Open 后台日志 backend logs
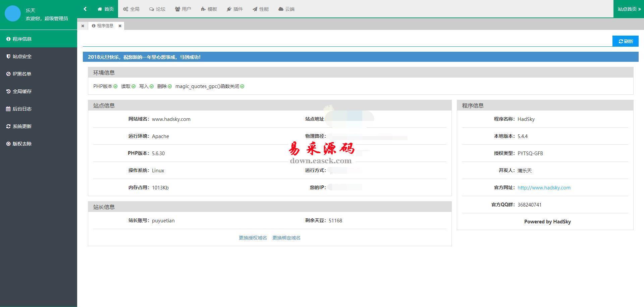Screen dimensions: 644x307 pyautogui.click(x=22, y=109)
